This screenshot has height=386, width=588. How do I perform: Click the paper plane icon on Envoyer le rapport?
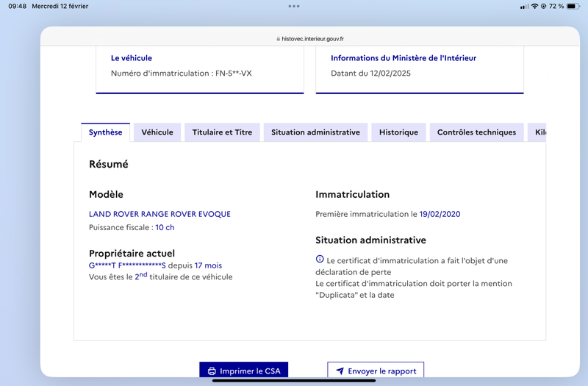[x=340, y=371]
